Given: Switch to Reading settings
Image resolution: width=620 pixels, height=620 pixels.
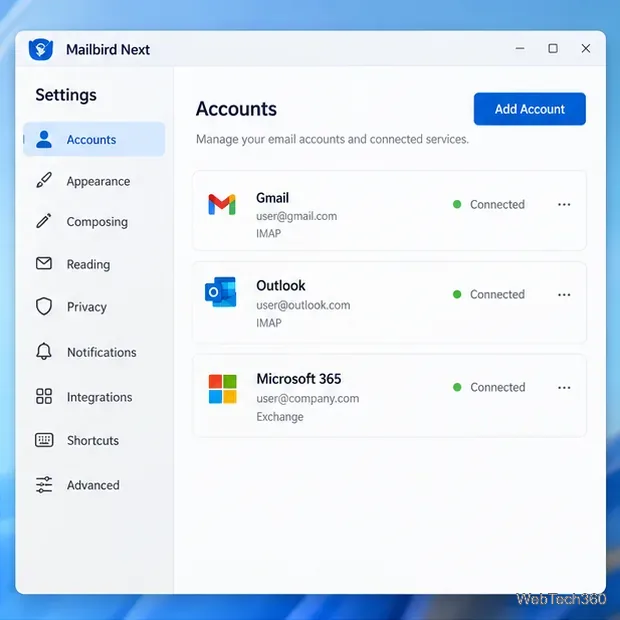Looking at the screenshot, I should [94, 264].
